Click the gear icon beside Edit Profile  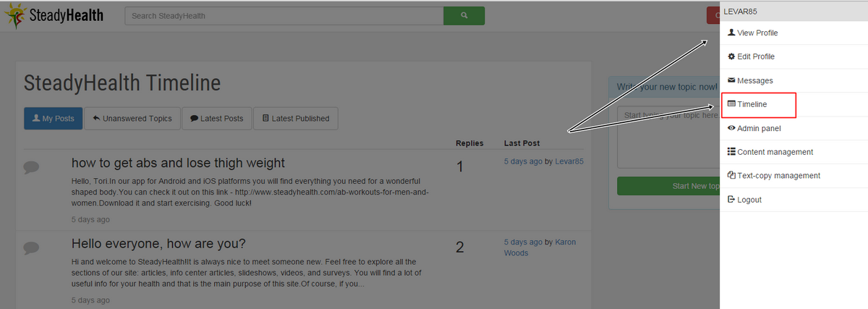click(x=731, y=56)
